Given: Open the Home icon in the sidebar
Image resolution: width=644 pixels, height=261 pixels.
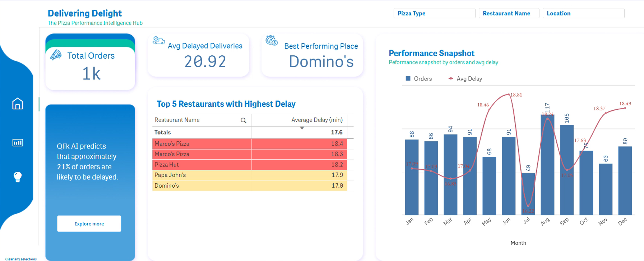Looking at the screenshot, I should click(x=18, y=104).
